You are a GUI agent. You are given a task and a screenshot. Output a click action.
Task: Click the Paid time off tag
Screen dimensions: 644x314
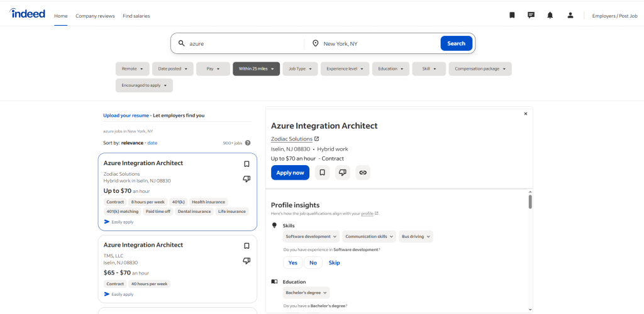pyautogui.click(x=158, y=212)
